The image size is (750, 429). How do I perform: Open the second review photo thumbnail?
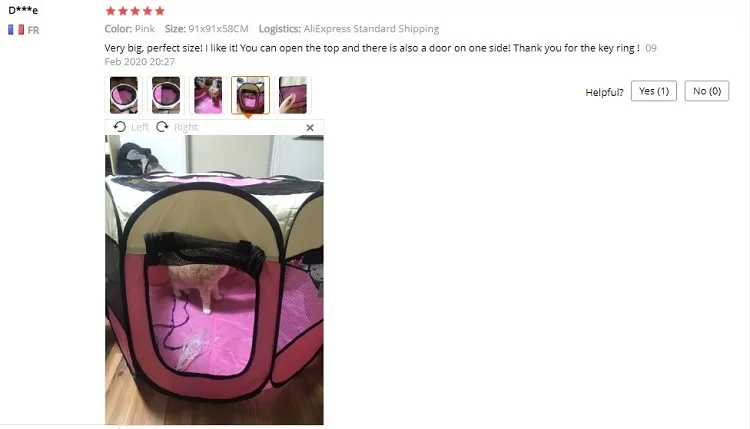tap(166, 95)
